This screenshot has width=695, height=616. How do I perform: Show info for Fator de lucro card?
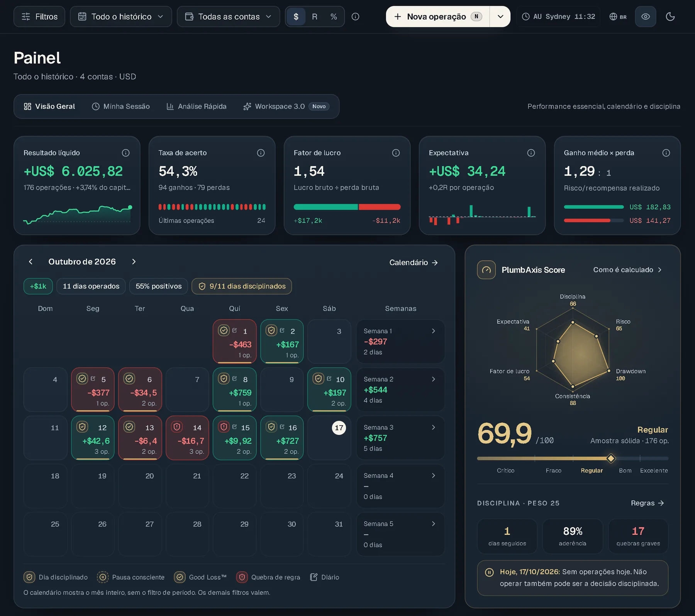coord(396,153)
